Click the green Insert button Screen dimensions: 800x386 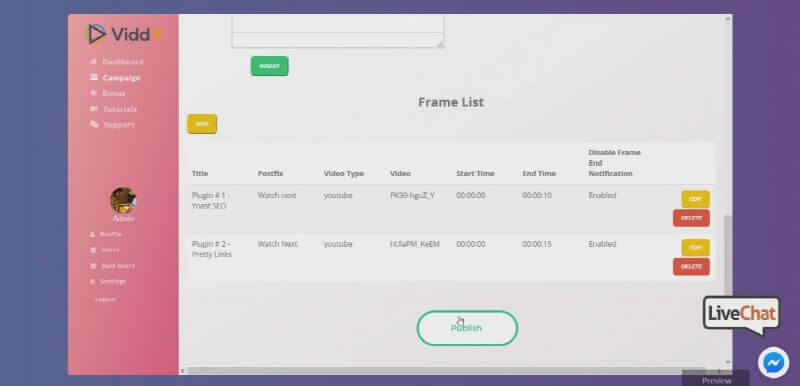pyautogui.click(x=269, y=66)
